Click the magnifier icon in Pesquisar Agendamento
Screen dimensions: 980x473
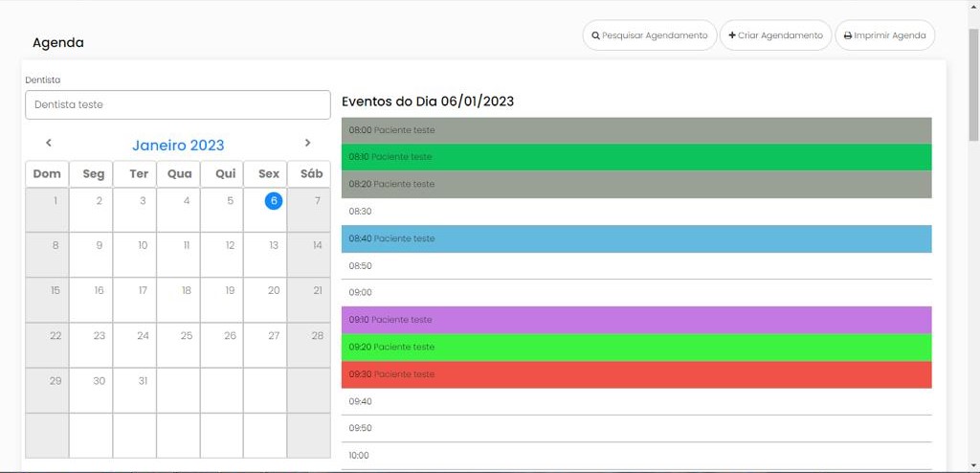click(x=596, y=35)
